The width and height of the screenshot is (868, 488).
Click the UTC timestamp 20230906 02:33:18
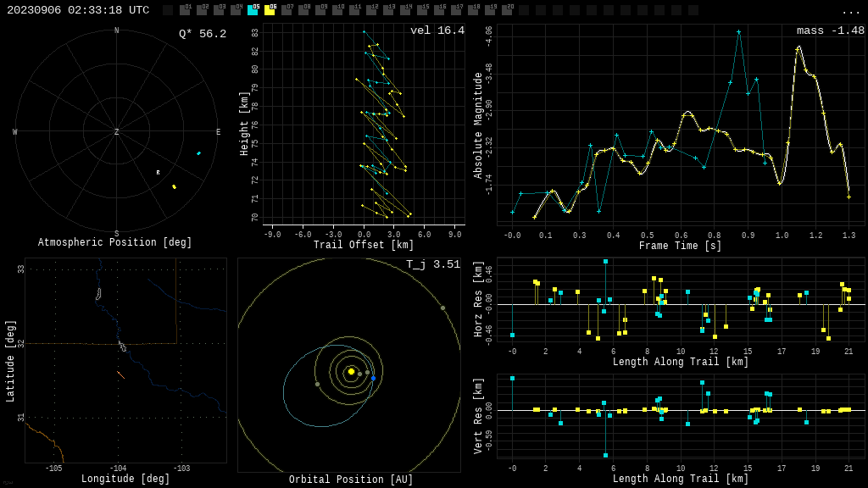(78, 10)
